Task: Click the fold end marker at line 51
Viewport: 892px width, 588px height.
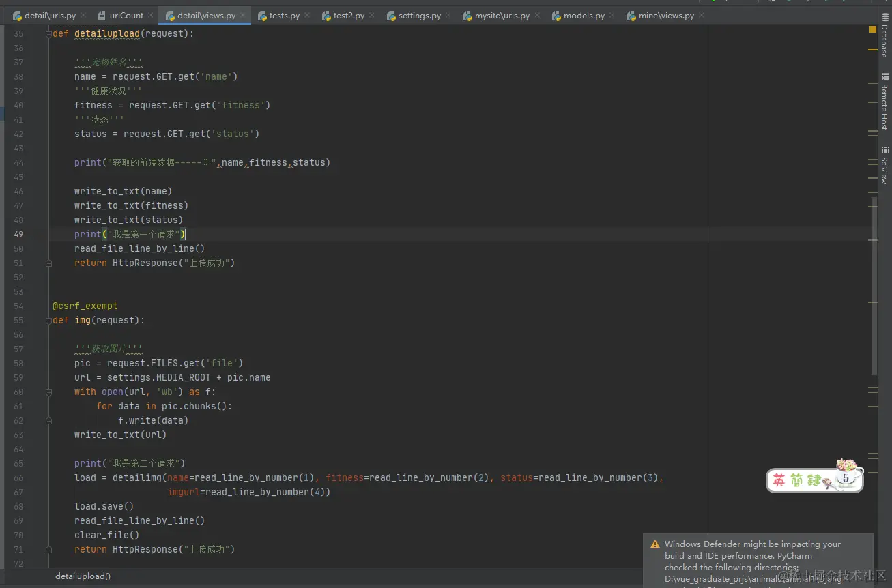Action: point(49,263)
